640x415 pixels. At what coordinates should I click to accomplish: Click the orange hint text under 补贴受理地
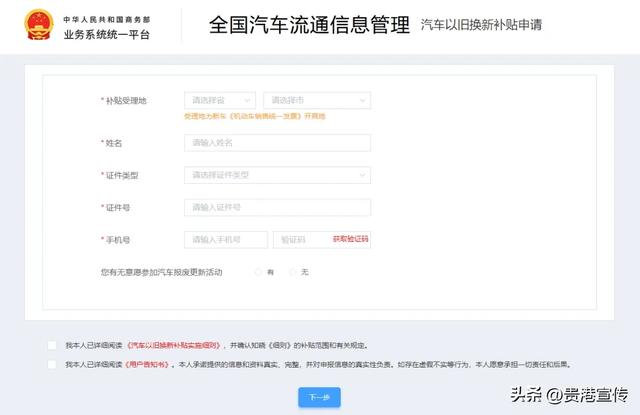[255, 116]
